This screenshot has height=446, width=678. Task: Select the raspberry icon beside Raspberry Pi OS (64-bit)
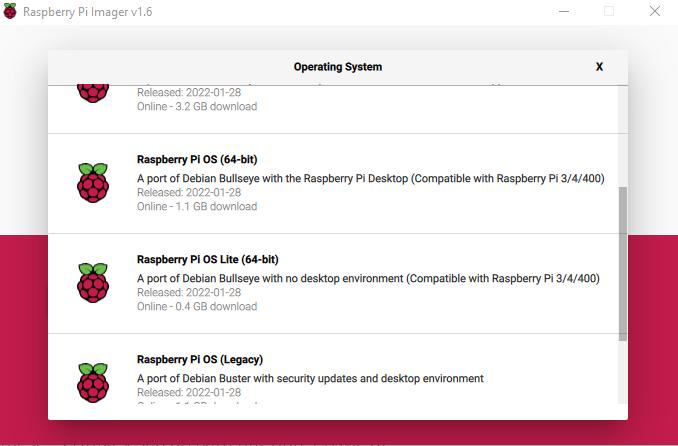point(93,182)
